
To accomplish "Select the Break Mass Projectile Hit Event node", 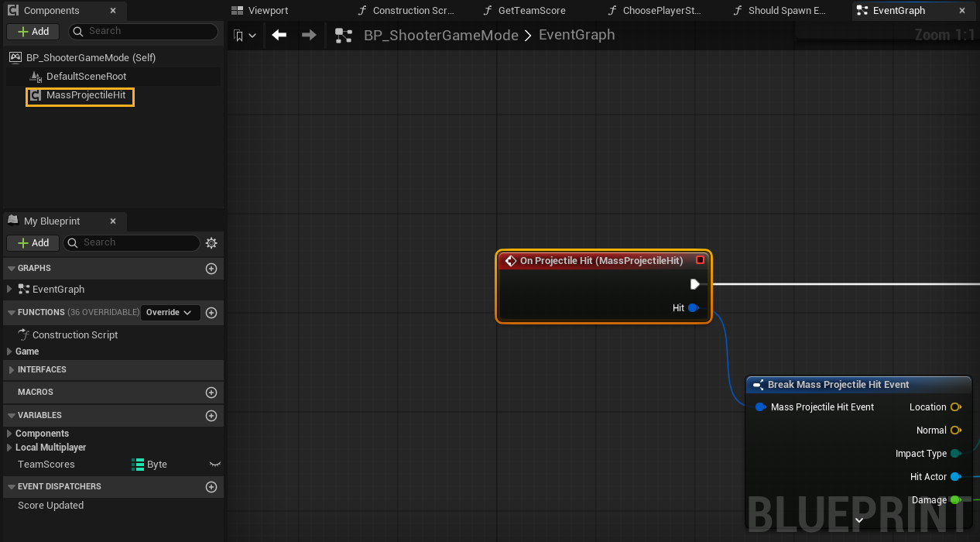I will click(x=838, y=385).
